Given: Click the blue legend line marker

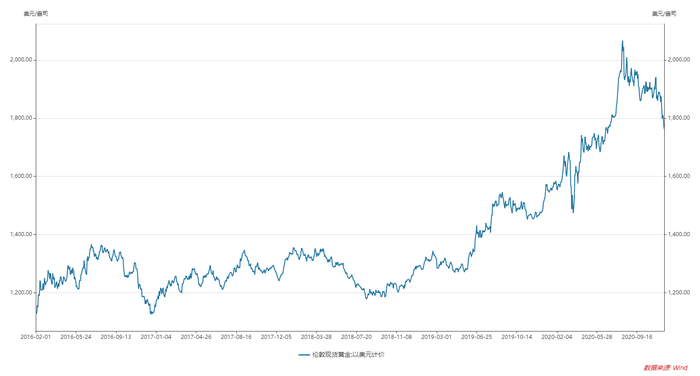Looking at the screenshot, I should coord(304,355).
